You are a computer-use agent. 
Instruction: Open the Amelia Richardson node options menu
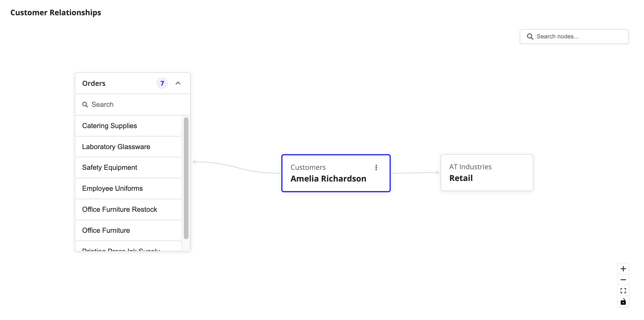coord(376,167)
